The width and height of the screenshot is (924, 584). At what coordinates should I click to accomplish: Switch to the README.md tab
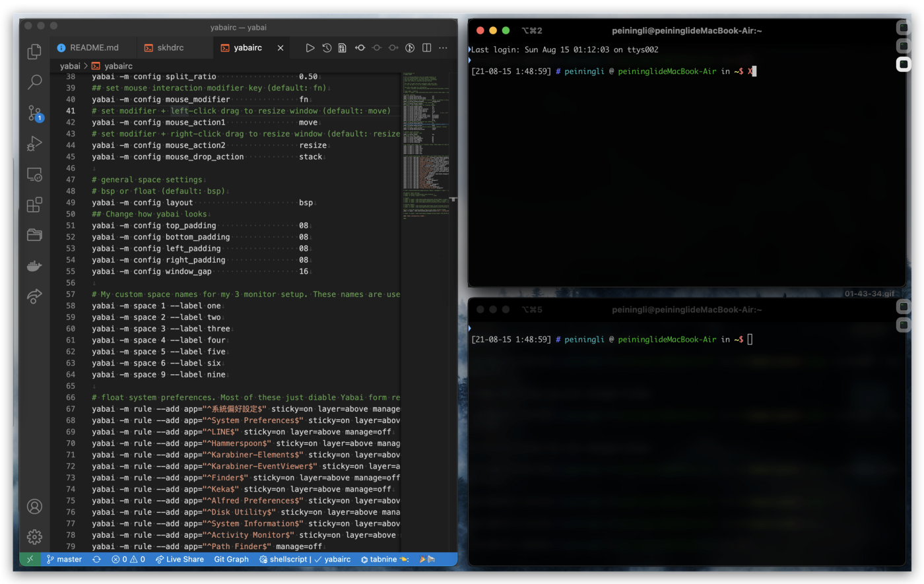point(94,48)
